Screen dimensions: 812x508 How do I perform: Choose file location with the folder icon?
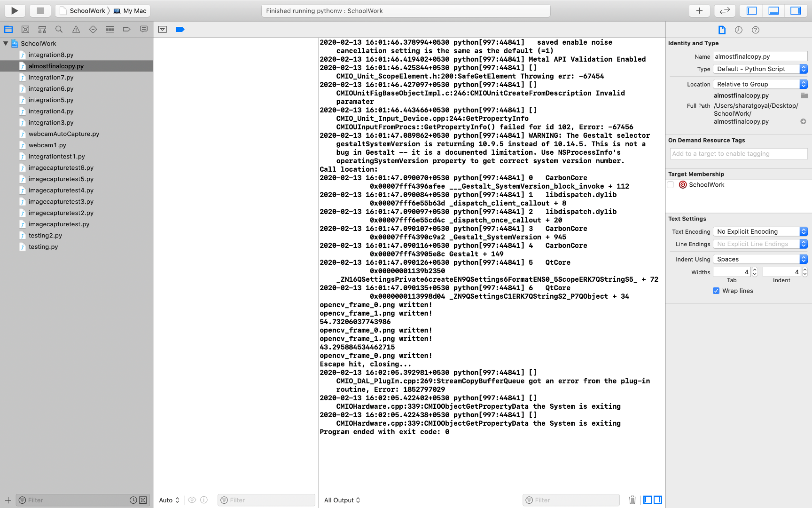804,95
